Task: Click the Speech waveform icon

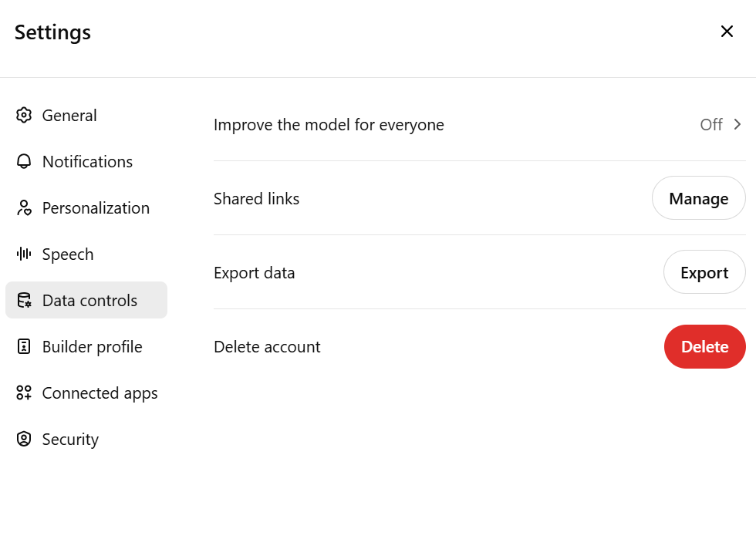Action: coord(24,254)
